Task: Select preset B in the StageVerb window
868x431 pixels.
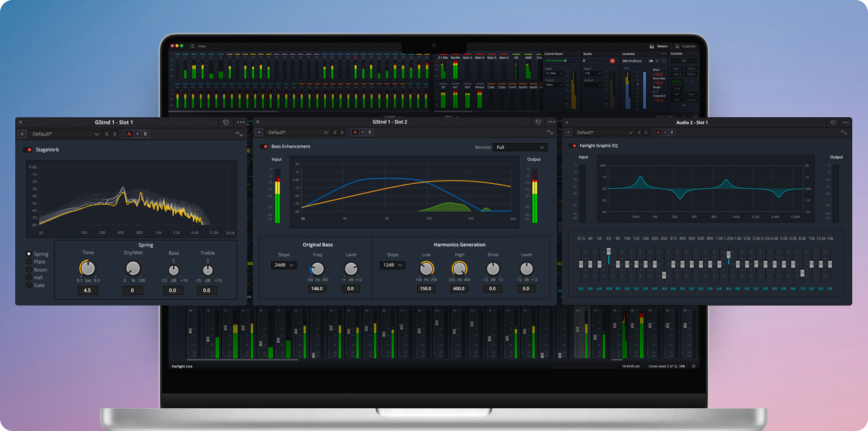Action: coord(145,134)
